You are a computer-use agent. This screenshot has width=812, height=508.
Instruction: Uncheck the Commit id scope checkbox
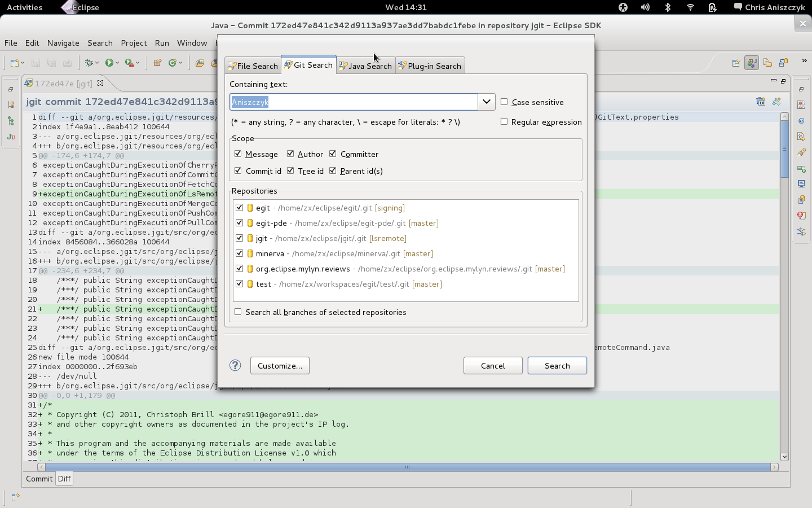point(238,170)
